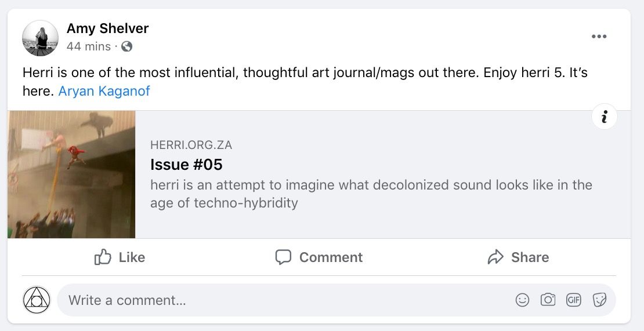
Task: Click the Share arrow icon
Action: (x=495, y=257)
